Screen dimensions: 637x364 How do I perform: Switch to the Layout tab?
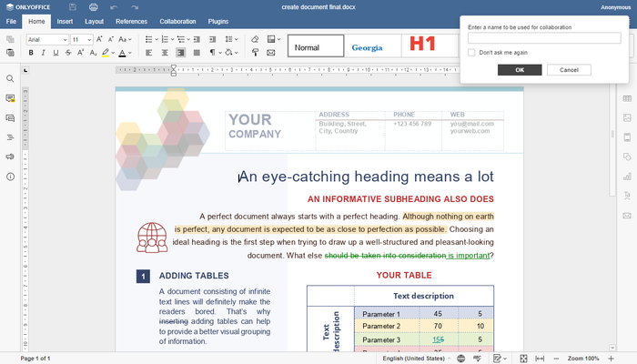(x=95, y=21)
